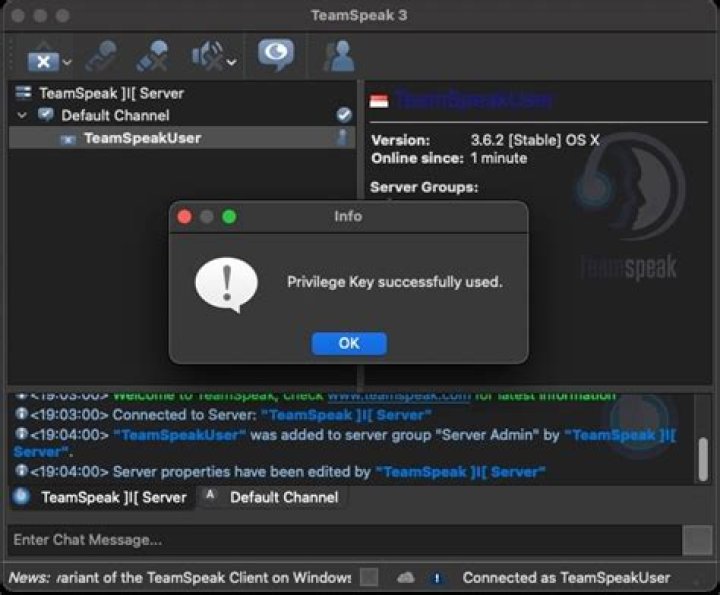Select TeamSpeakUser in the channel tree
This screenshot has width=720, height=595.
coord(182,138)
